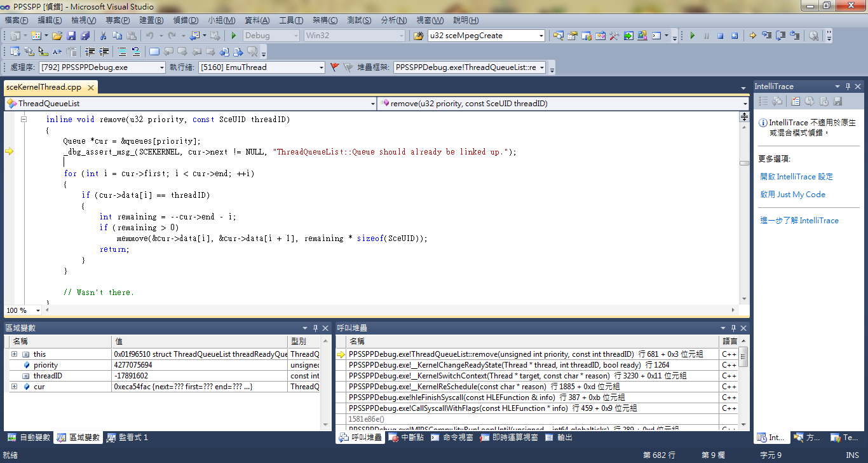Screen dimensions: 868x463
Task: Click the code editor vertical scrollbar thumb
Action: point(744,163)
